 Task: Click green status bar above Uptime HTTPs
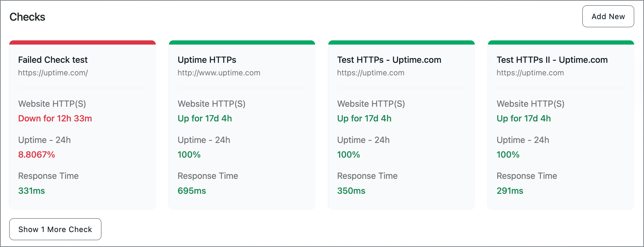(x=242, y=42)
